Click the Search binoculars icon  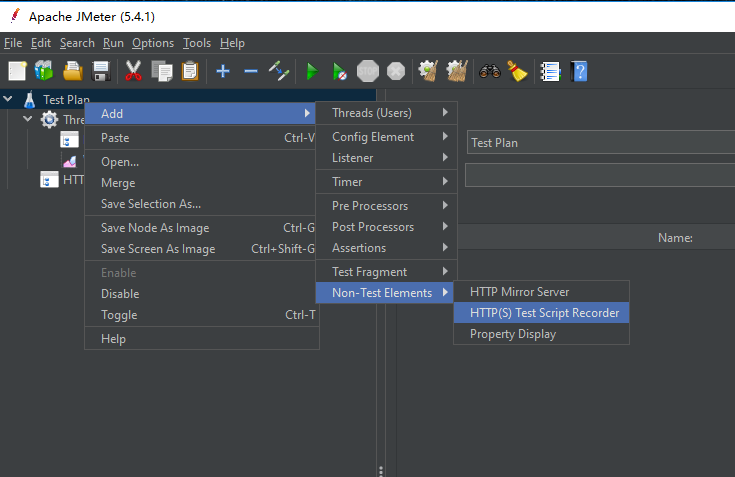[x=490, y=71]
